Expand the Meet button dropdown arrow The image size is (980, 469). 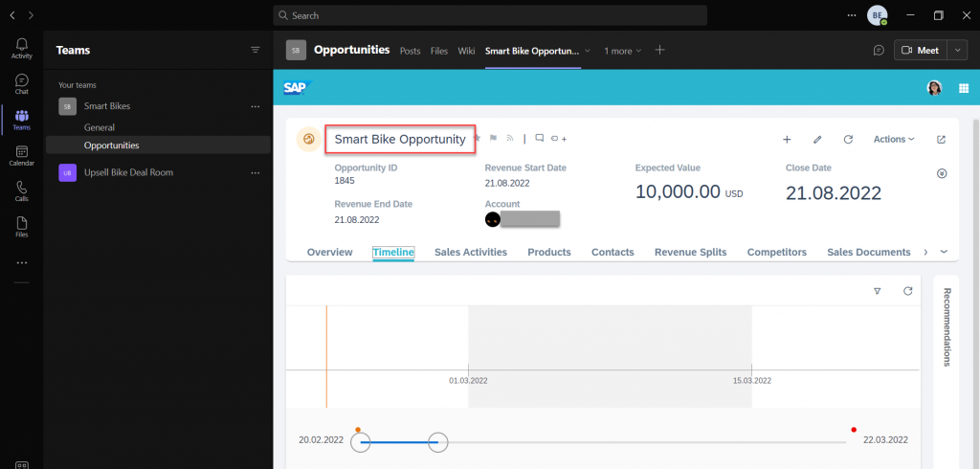(x=958, y=51)
